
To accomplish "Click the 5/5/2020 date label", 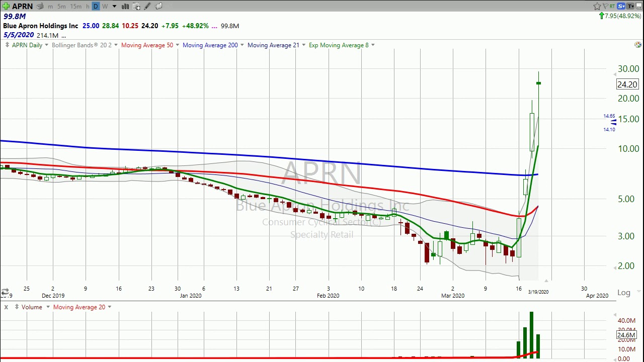I will [19, 35].
